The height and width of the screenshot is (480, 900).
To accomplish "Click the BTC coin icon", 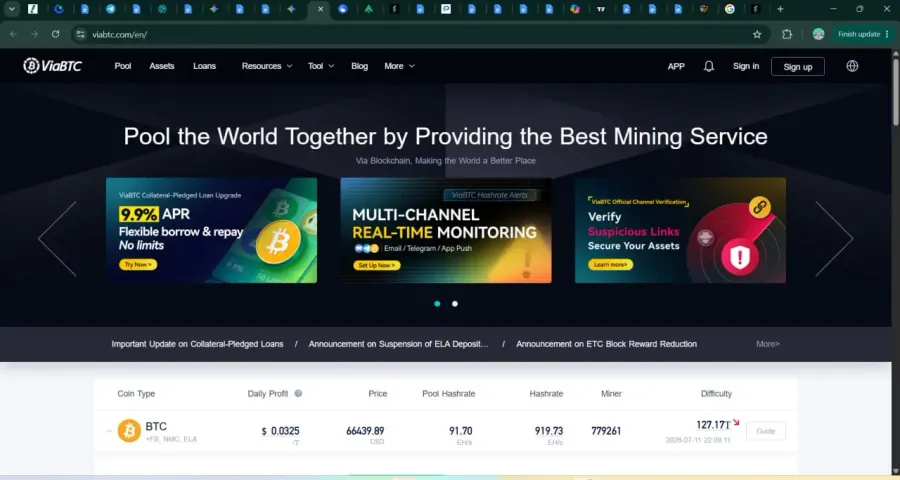I will coord(129,431).
